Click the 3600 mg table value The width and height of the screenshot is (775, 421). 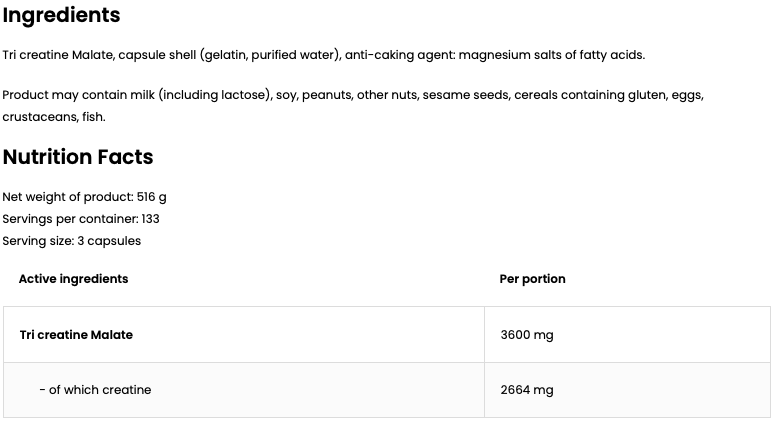[526, 335]
